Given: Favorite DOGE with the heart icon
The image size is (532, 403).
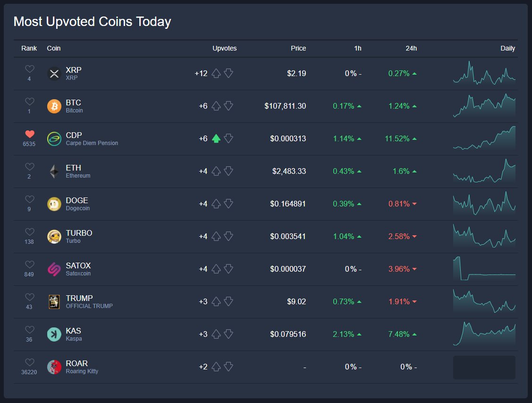Looking at the screenshot, I should click(30, 199).
